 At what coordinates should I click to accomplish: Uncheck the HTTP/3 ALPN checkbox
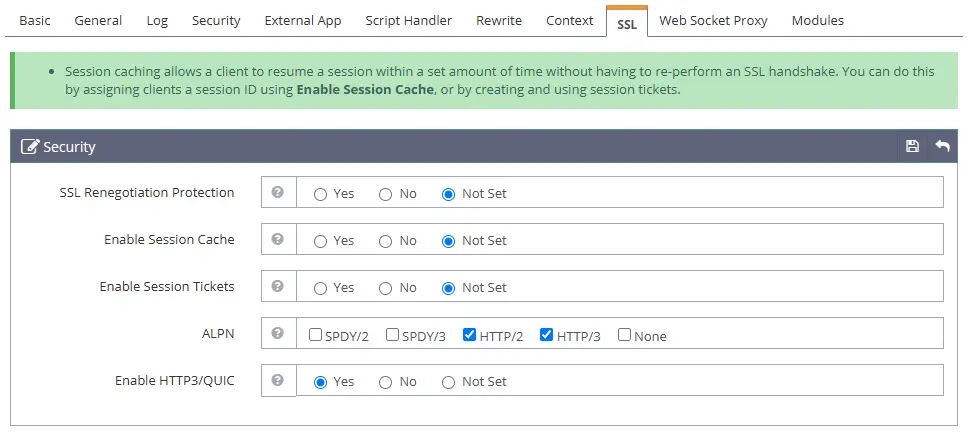coord(546,335)
